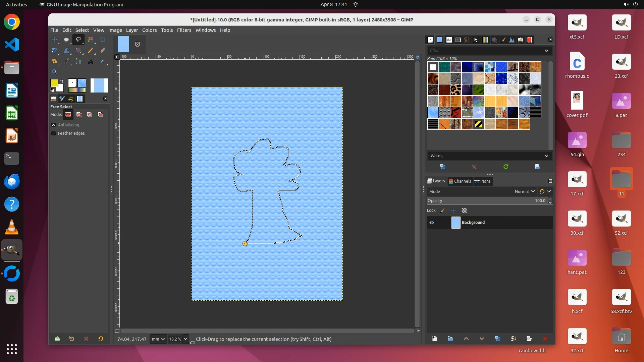Delete layer with red X icon
Viewport: 644px width, 362px height.
545,339
